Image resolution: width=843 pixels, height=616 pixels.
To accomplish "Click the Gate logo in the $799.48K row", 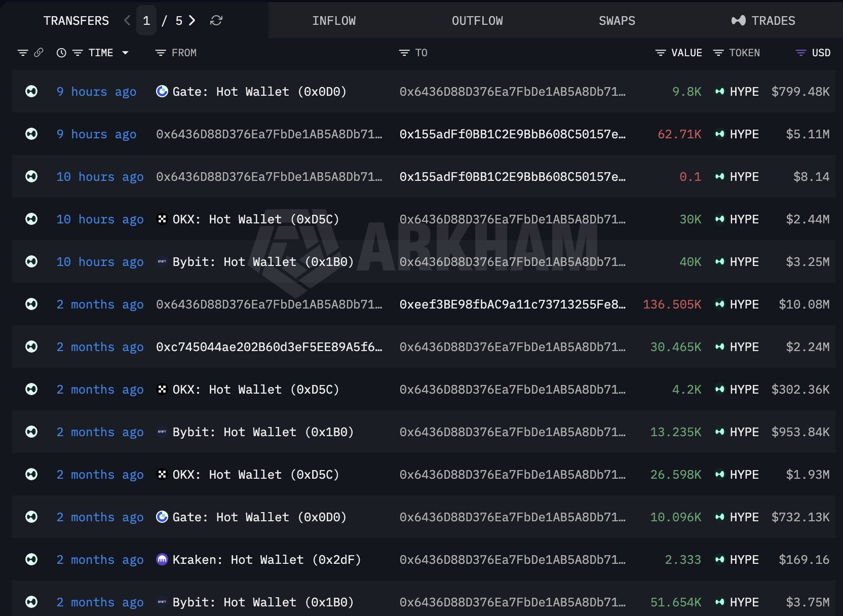I will 162,91.
